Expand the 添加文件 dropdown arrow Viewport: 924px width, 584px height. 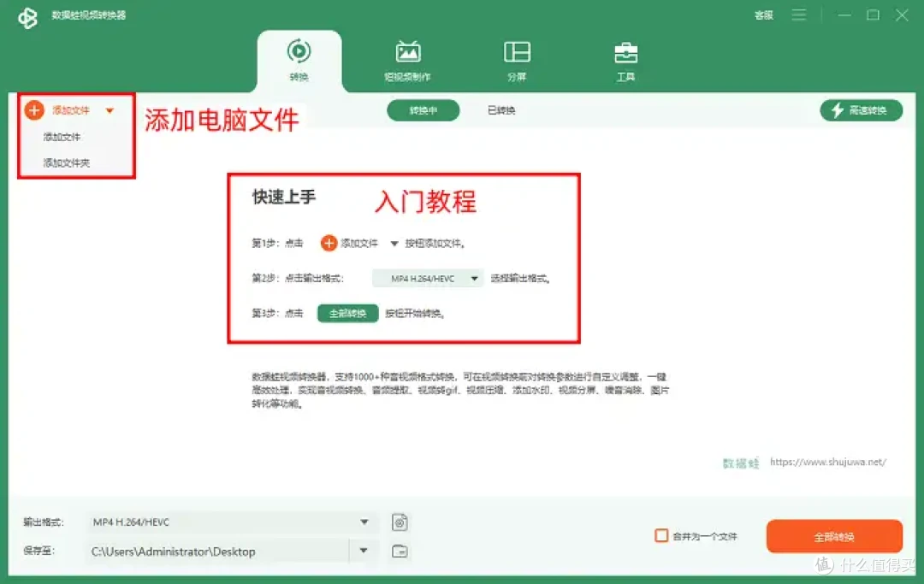pos(110,110)
